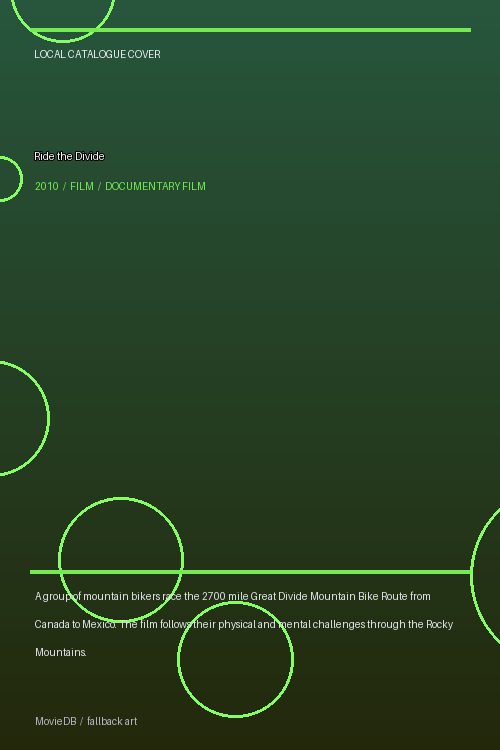Click the description line starting "A group of"
The height and width of the screenshot is (750, 500).
(233, 596)
